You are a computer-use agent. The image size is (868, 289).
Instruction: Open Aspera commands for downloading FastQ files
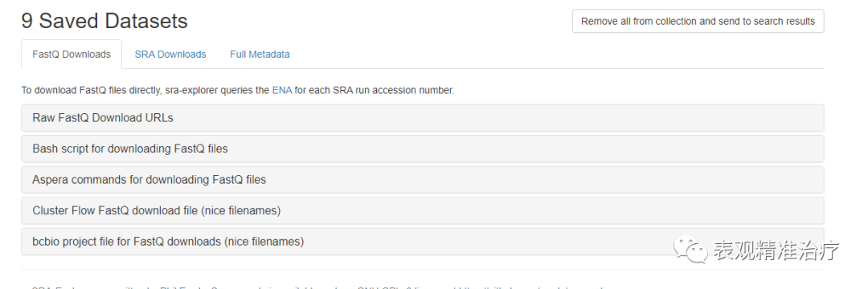[423, 180]
